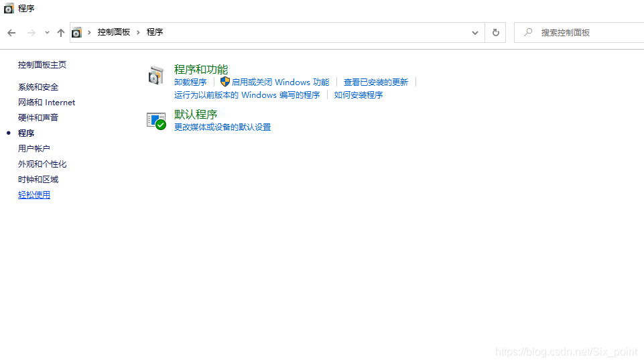Open the address bar history dropdown
This screenshot has width=644, height=364.
pos(474,32)
